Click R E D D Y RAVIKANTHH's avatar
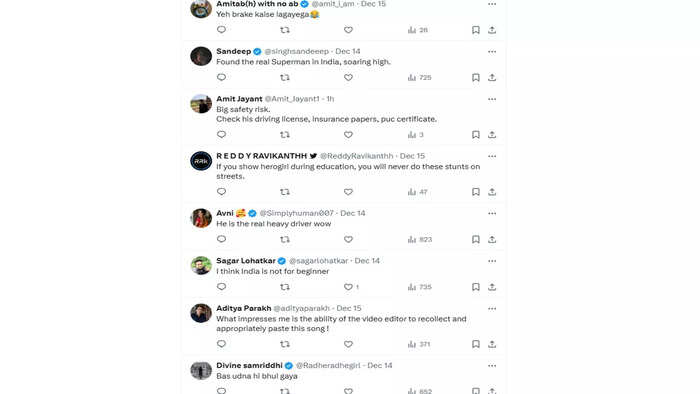This screenshot has width=700, height=394. pyautogui.click(x=201, y=161)
